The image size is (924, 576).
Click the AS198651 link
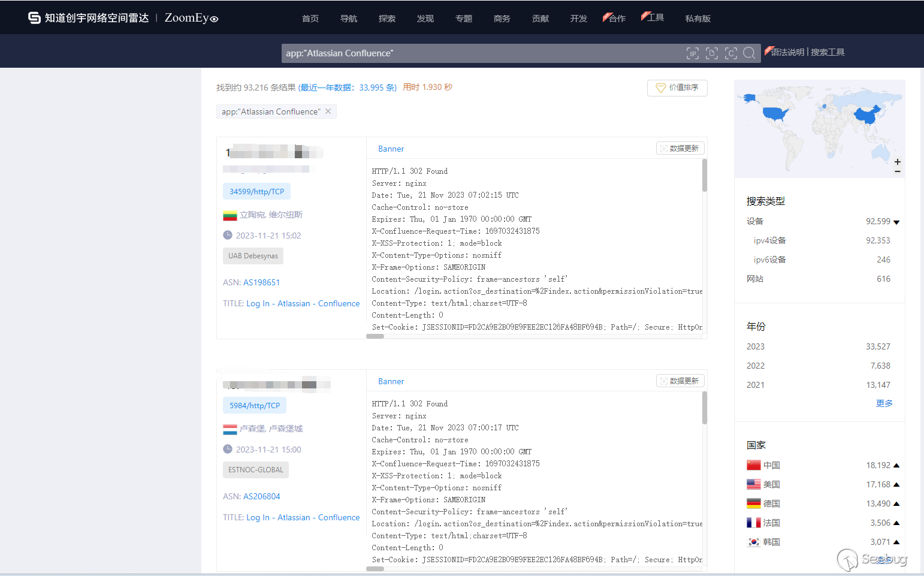262,282
